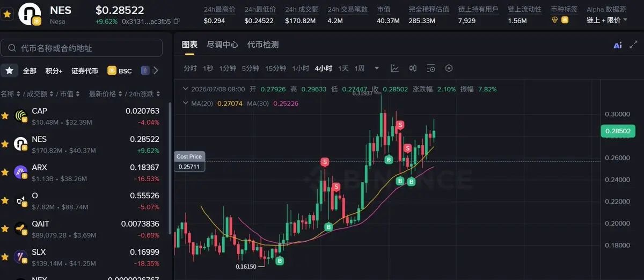
Task: Unfavorite CAP with its star icon
Action: click(x=5, y=116)
